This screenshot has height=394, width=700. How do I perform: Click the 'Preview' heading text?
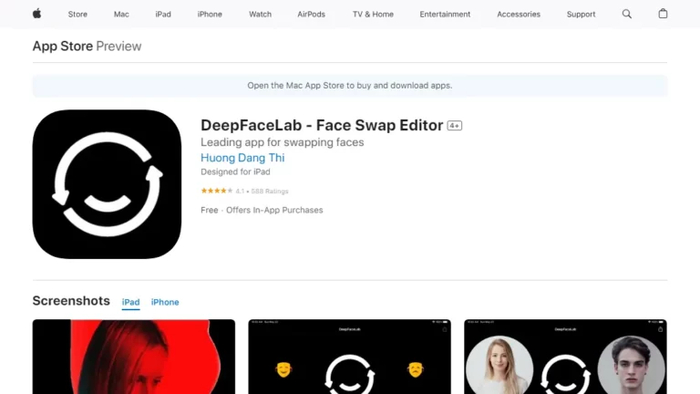tap(119, 46)
